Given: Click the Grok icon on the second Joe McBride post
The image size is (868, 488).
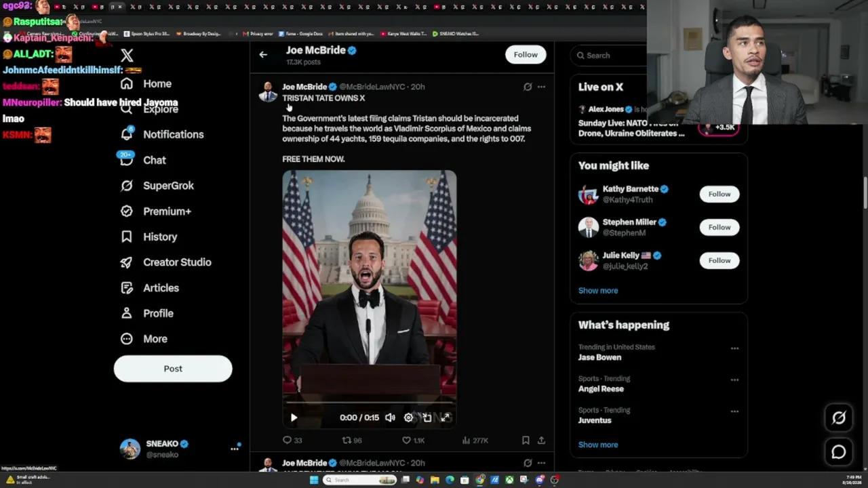Looking at the screenshot, I should [x=528, y=463].
